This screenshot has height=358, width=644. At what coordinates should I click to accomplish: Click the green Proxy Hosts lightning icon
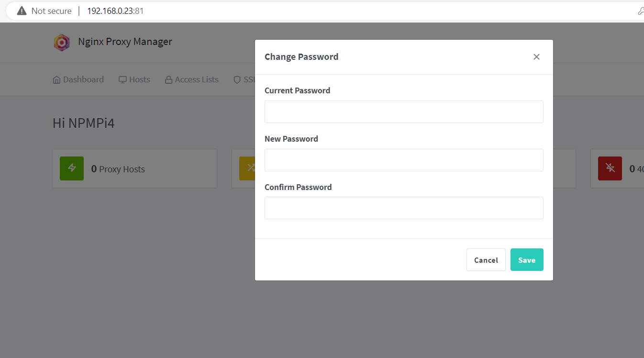coord(71,168)
